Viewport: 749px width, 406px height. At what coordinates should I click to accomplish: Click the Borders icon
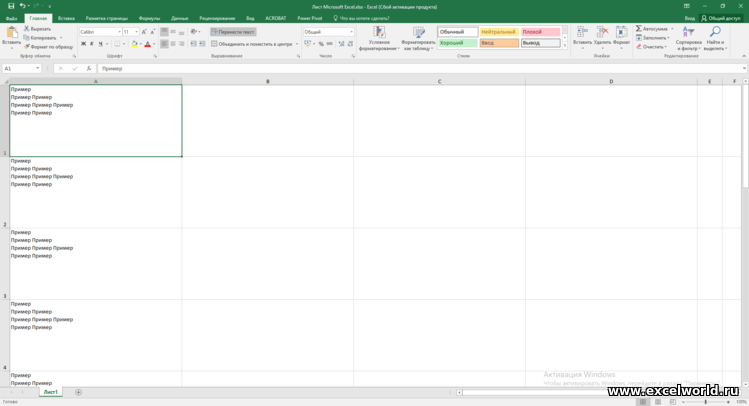(x=117, y=44)
